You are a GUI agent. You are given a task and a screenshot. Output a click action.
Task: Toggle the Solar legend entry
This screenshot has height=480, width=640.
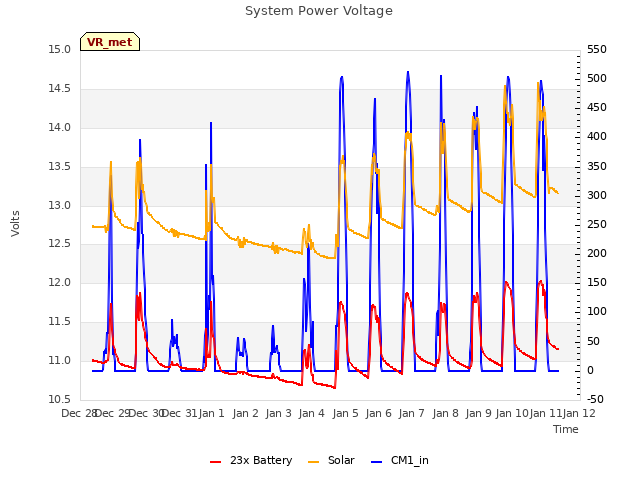coord(331,460)
